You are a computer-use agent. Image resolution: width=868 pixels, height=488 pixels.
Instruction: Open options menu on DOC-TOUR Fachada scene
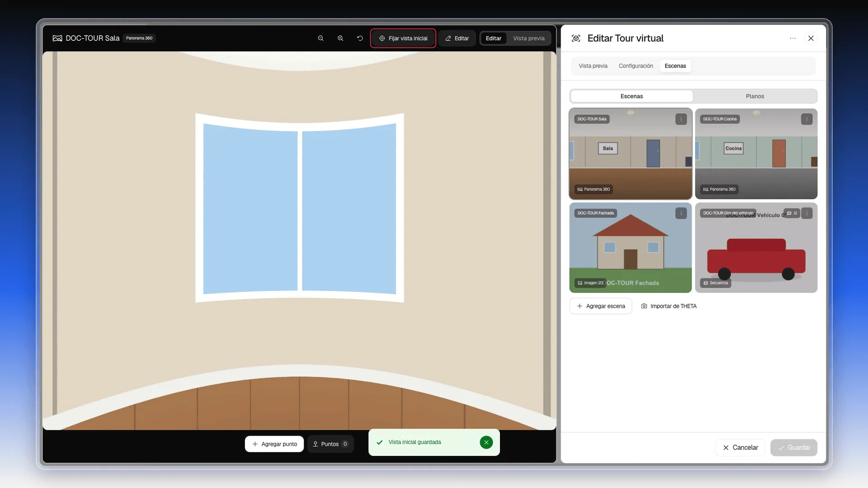(x=681, y=213)
